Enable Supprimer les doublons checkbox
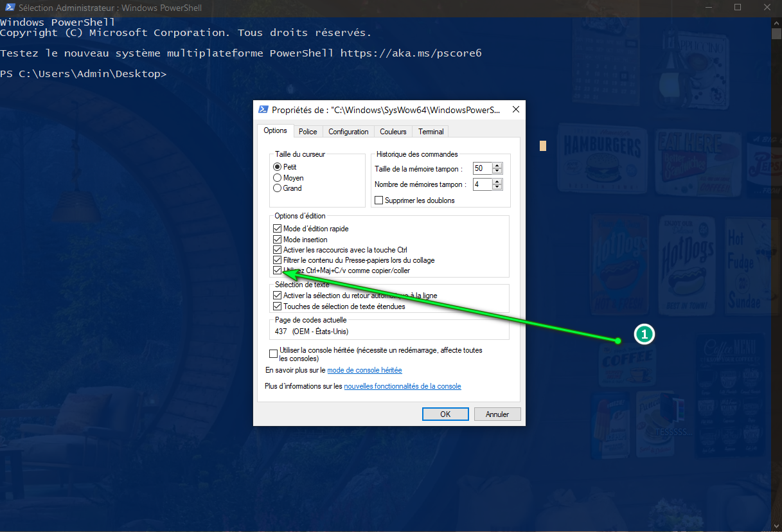The image size is (782, 532). [378, 200]
